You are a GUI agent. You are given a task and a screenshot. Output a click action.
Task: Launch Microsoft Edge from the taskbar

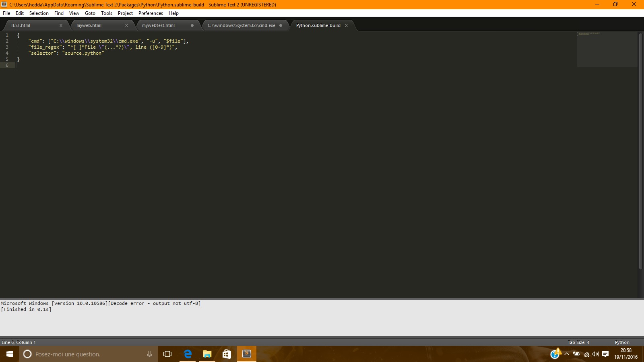tap(187, 354)
